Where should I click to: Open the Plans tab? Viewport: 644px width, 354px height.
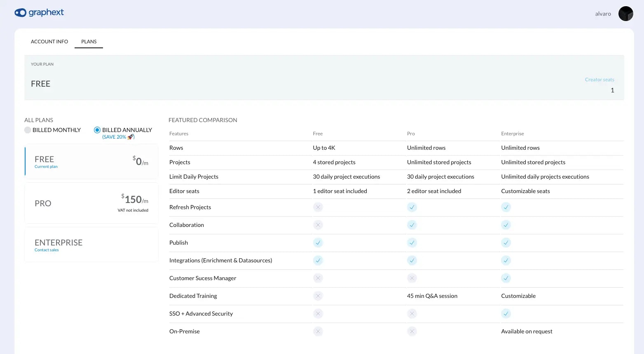(x=89, y=41)
